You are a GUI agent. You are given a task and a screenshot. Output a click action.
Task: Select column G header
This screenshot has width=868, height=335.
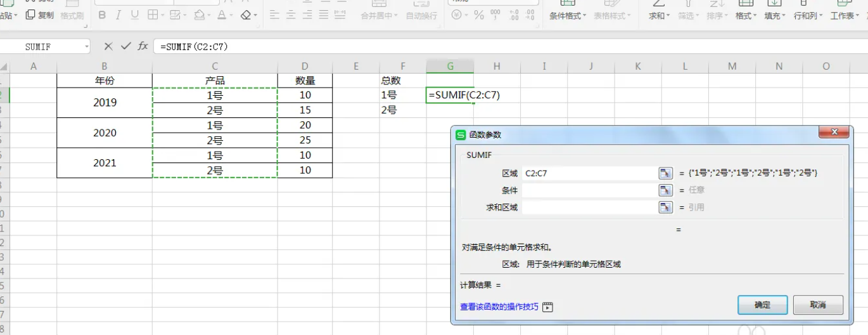(450, 67)
